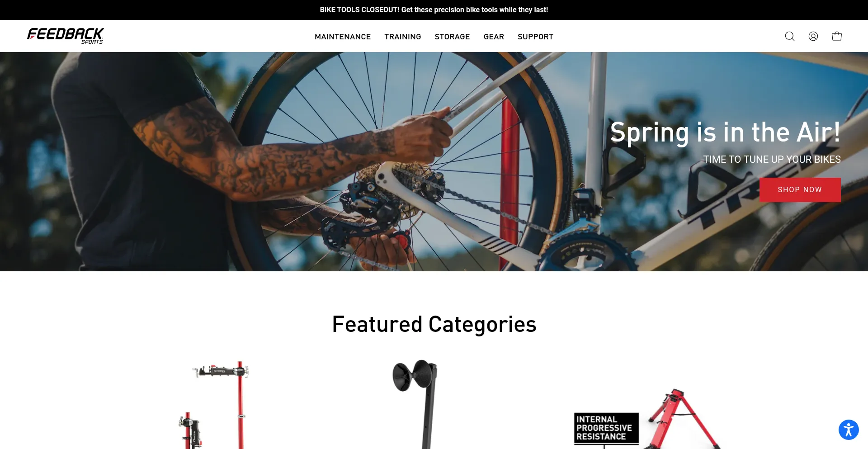
Task: Expand the Gear navigation menu
Action: pos(494,37)
